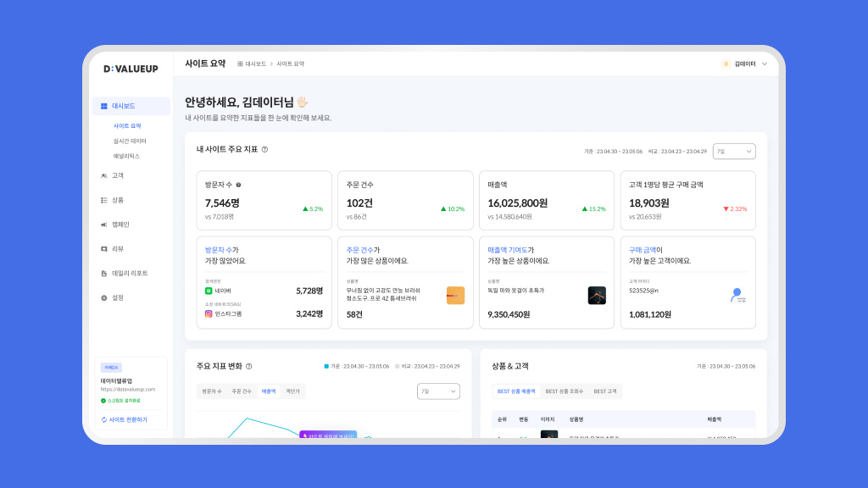
Task: Click the cyan 기준 legend swatch
Action: click(326, 366)
